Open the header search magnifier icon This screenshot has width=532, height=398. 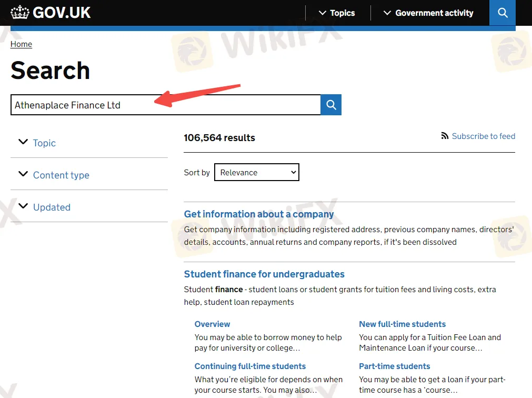tap(503, 13)
